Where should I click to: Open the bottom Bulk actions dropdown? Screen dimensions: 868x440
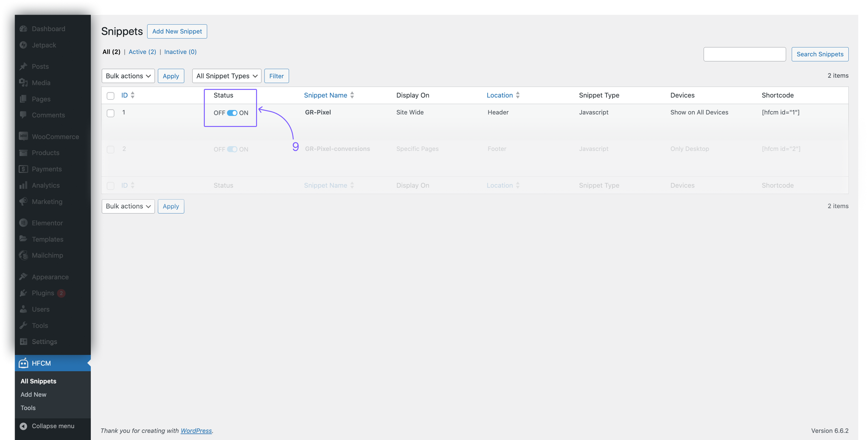coord(128,206)
